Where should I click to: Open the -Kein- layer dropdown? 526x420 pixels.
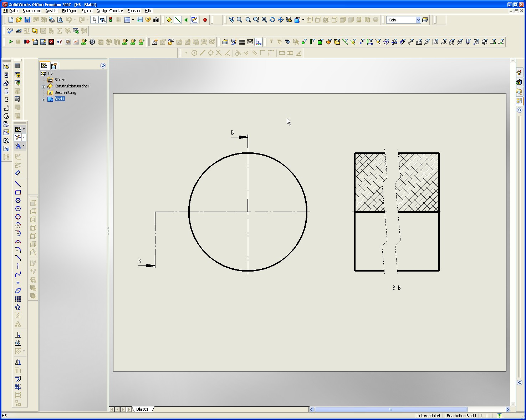418,20
